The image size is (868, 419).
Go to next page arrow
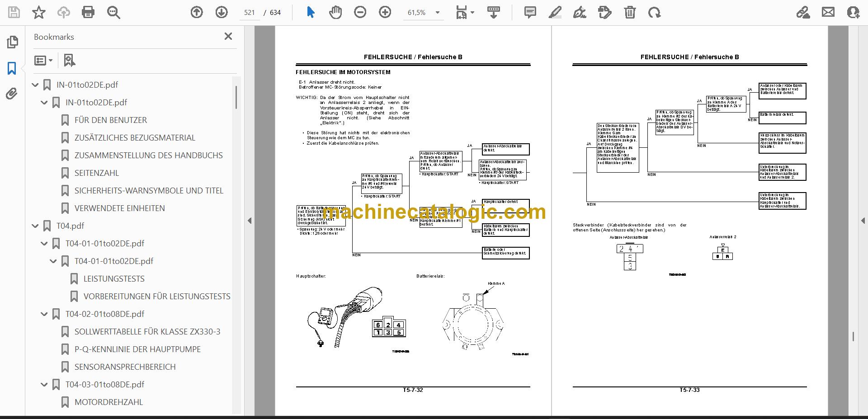[222, 12]
